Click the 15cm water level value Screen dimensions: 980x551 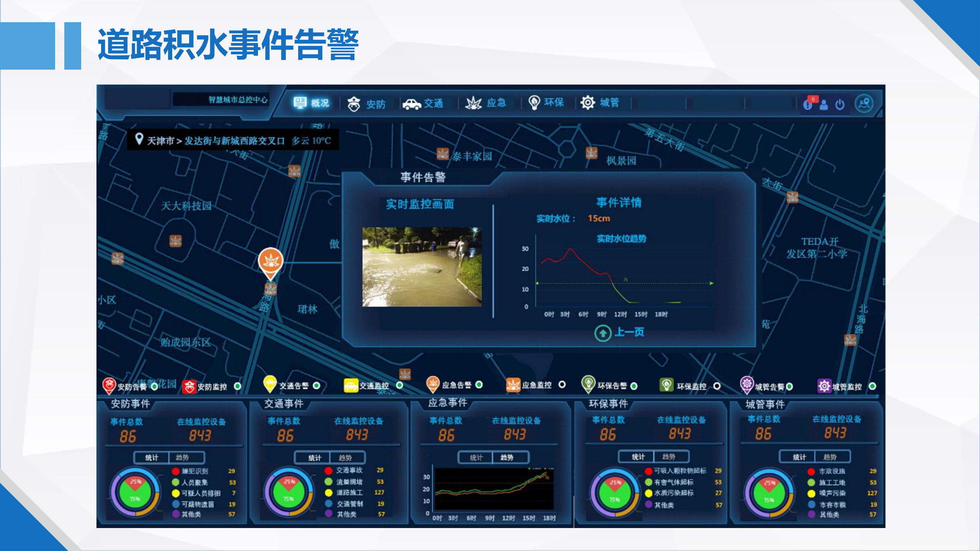click(599, 218)
